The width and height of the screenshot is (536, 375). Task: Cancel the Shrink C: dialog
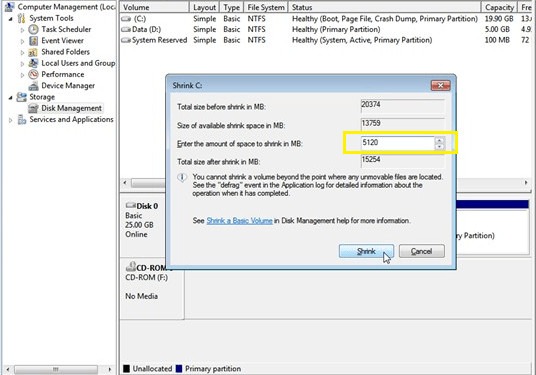coord(421,251)
